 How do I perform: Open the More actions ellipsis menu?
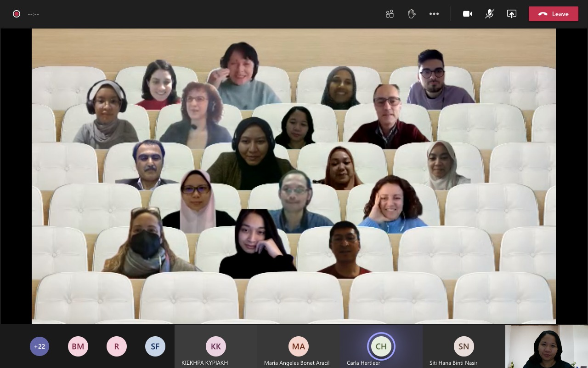[434, 14]
